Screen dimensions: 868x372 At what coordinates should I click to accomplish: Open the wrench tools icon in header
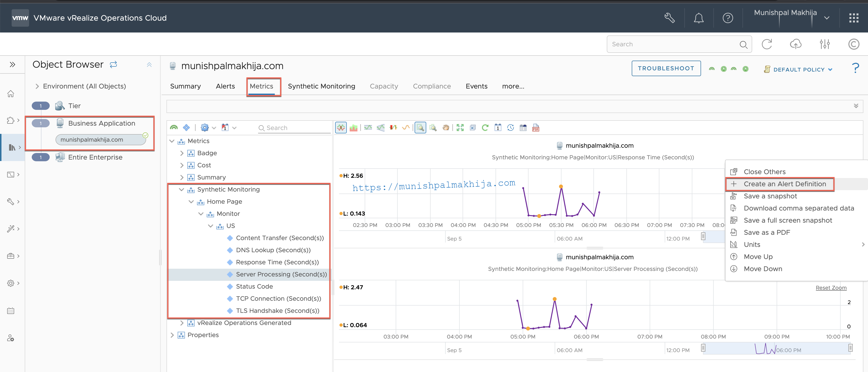point(669,18)
